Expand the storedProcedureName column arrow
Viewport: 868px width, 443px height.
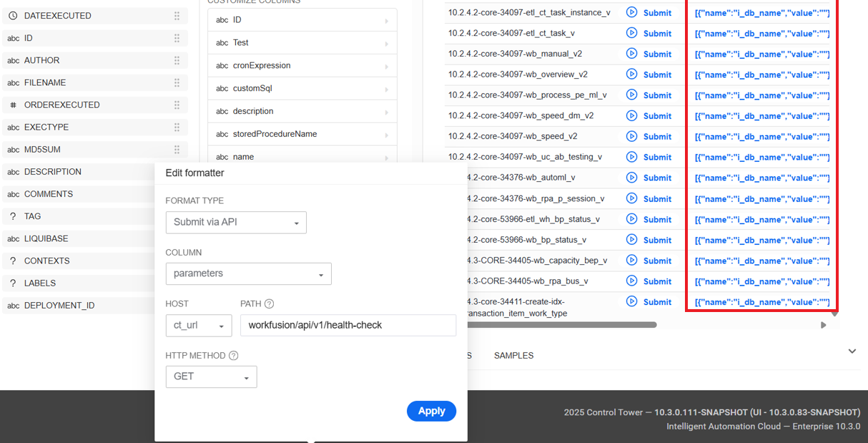click(386, 135)
